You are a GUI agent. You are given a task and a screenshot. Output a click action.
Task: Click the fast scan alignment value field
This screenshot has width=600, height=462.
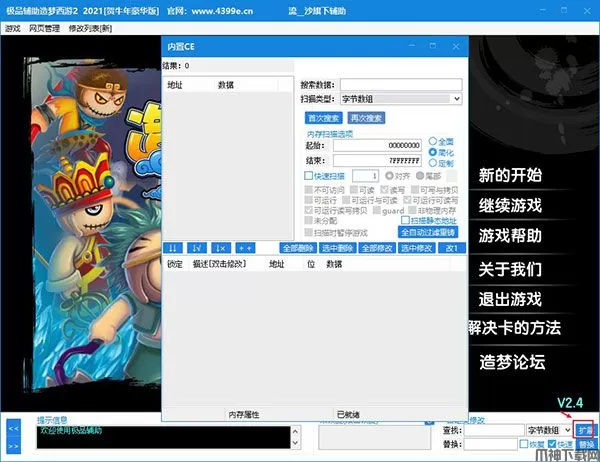pyautogui.click(x=365, y=176)
